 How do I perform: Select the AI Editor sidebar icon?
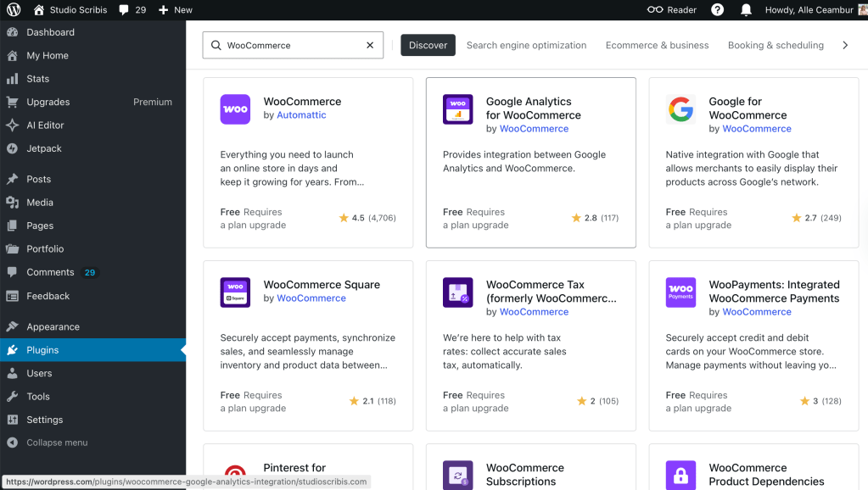(x=14, y=125)
